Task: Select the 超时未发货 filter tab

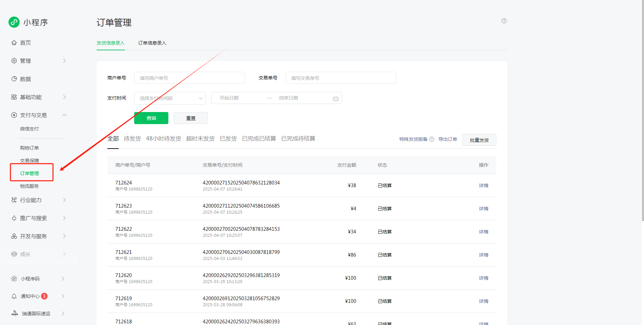Action: 200,139
